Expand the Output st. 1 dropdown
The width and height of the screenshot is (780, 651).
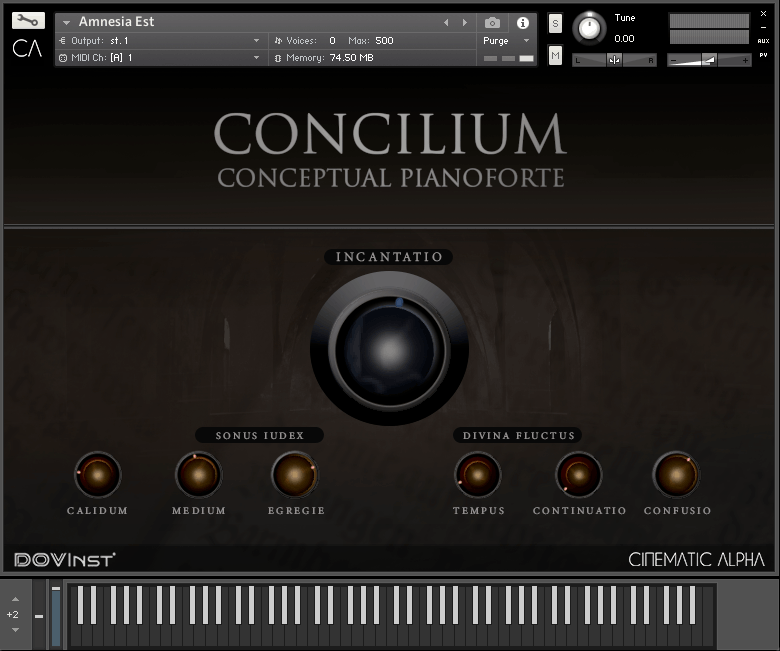click(256, 41)
